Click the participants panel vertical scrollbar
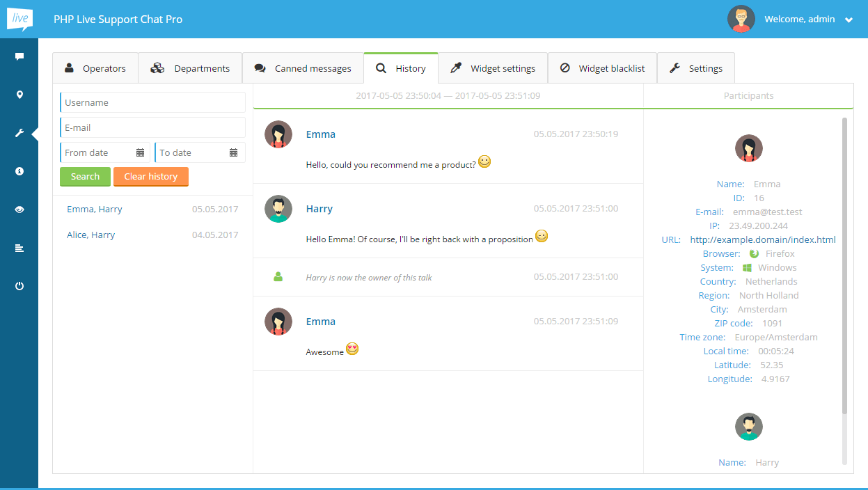This screenshot has width=868, height=490. coord(844,264)
